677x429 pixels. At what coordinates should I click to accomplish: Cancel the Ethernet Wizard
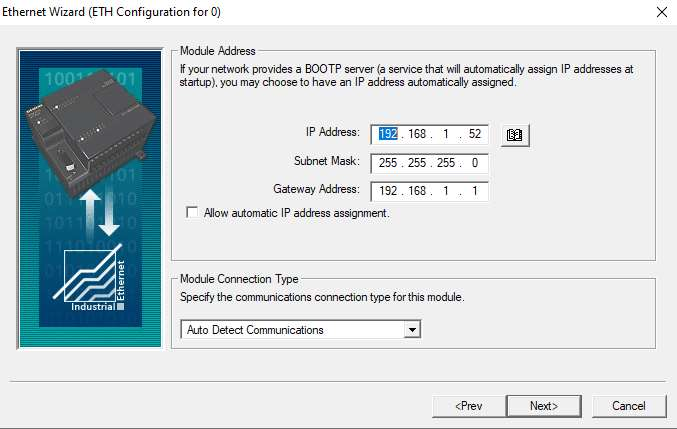tap(629, 406)
